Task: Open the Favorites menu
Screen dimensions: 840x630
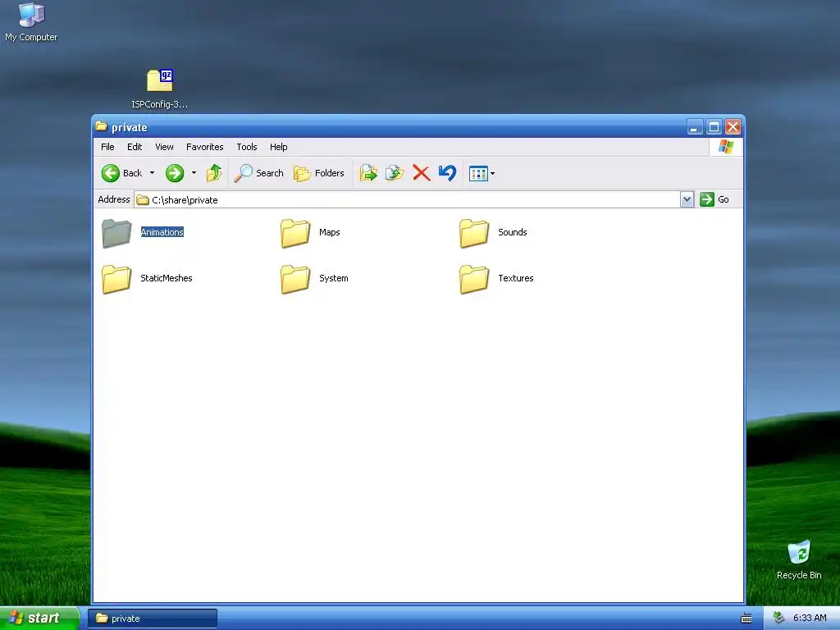Action: [204, 147]
